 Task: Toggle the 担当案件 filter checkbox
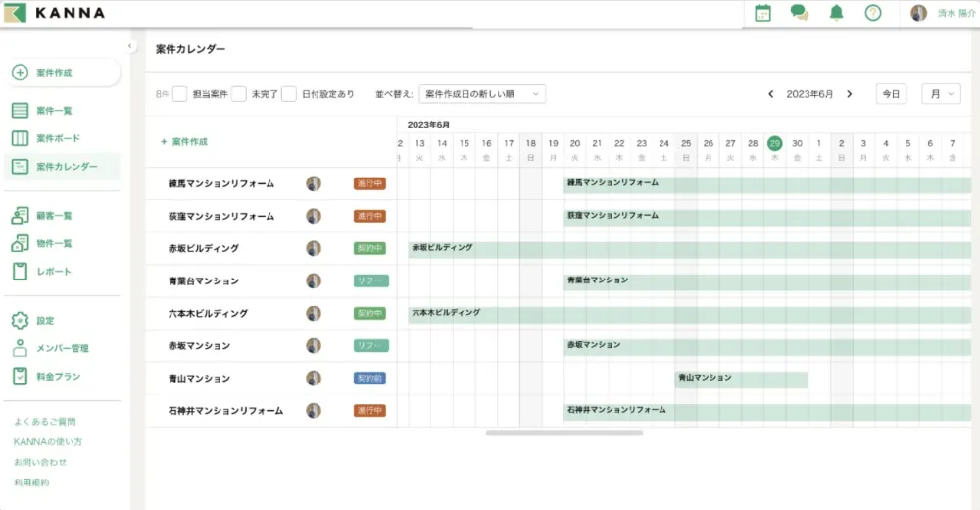pos(180,94)
